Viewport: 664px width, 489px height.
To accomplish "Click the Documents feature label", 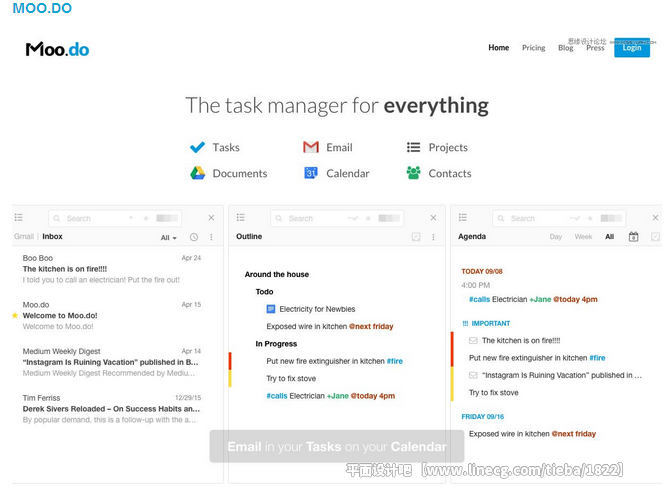I will (240, 173).
